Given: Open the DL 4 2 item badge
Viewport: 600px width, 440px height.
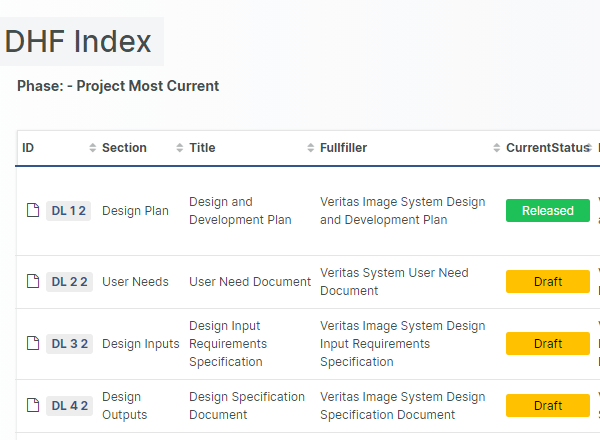Looking at the screenshot, I should click(69, 406).
